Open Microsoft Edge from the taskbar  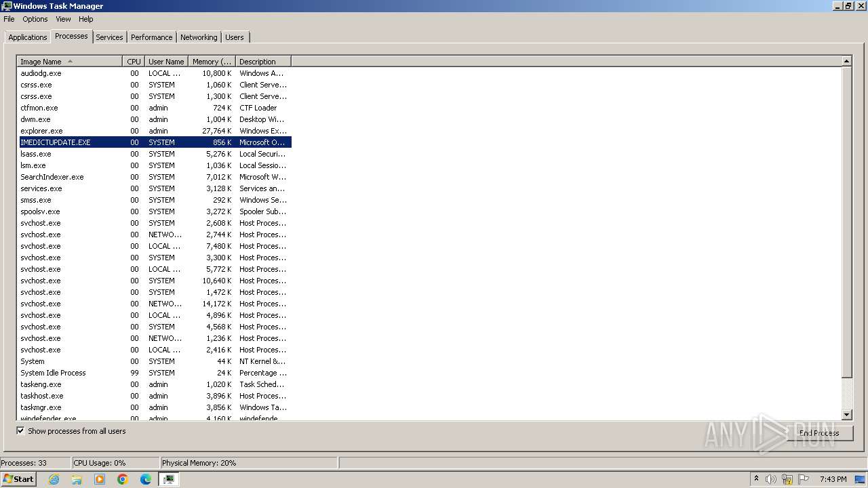(x=146, y=479)
